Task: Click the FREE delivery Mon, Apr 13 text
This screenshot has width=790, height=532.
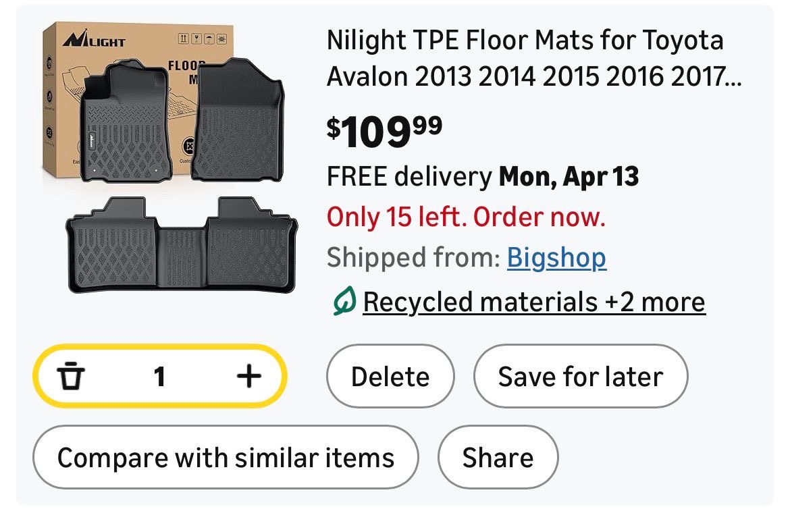Action: point(482,177)
